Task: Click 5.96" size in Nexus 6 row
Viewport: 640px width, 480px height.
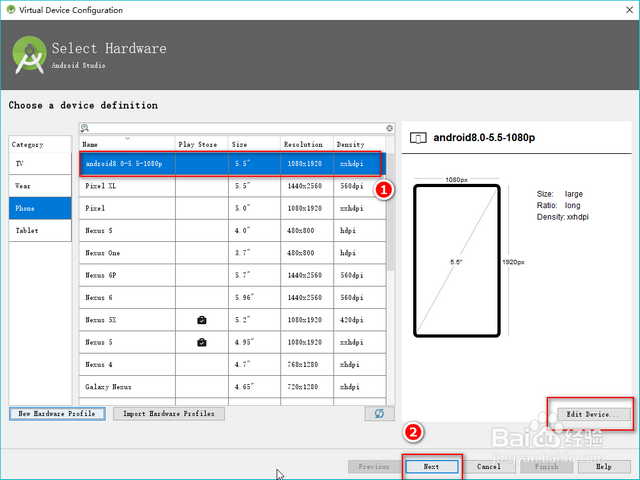Action: 244,298
